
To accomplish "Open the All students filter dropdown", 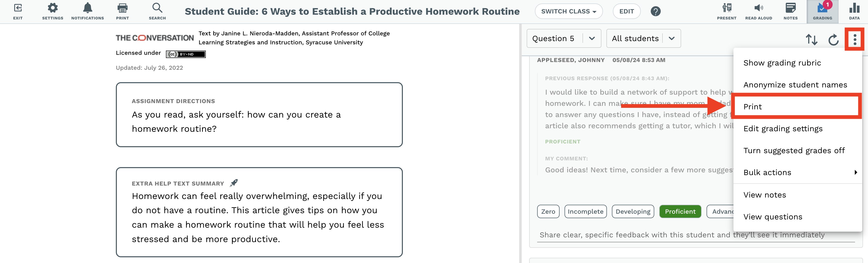I will (643, 38).
